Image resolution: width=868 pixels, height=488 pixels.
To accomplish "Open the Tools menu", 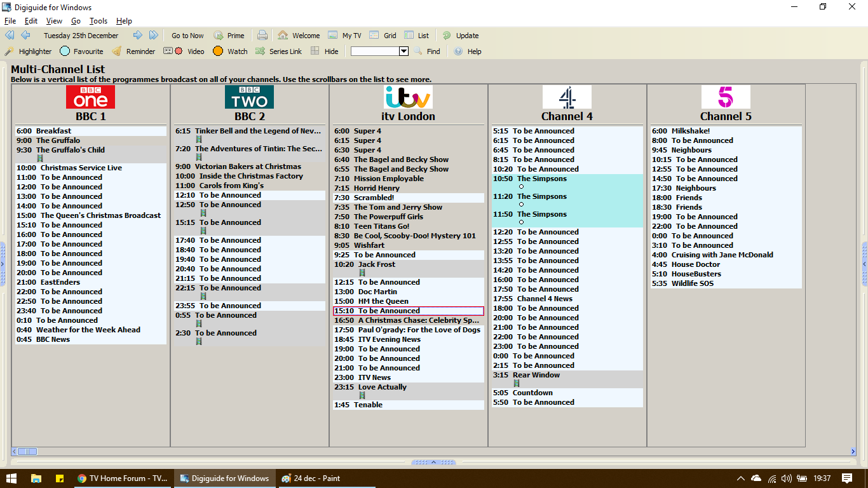I will pyautogui.click(x=98, y=21).
